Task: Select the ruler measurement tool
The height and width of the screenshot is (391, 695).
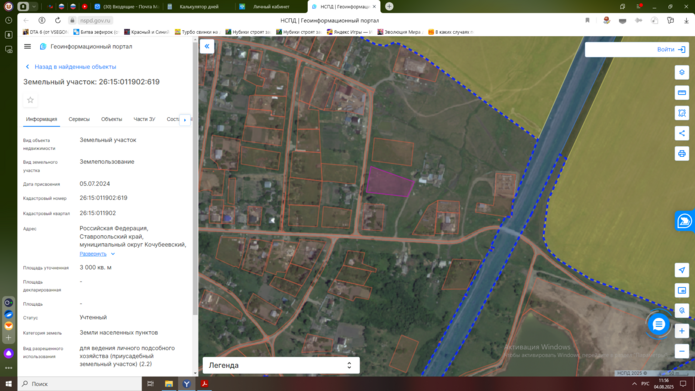Action: pyautogui.click(x=682, y=93)
